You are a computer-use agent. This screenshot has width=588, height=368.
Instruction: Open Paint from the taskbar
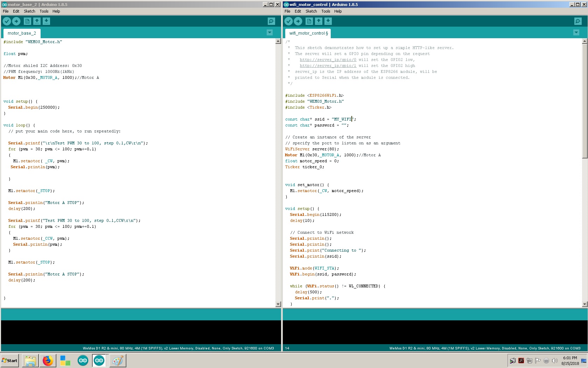(118, 360)
